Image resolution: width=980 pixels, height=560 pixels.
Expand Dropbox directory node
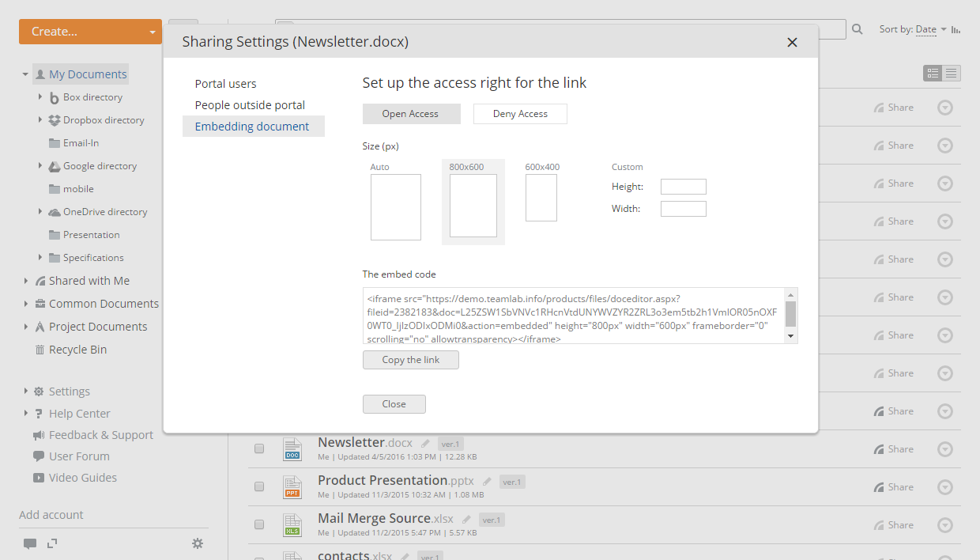pos(40,120)
